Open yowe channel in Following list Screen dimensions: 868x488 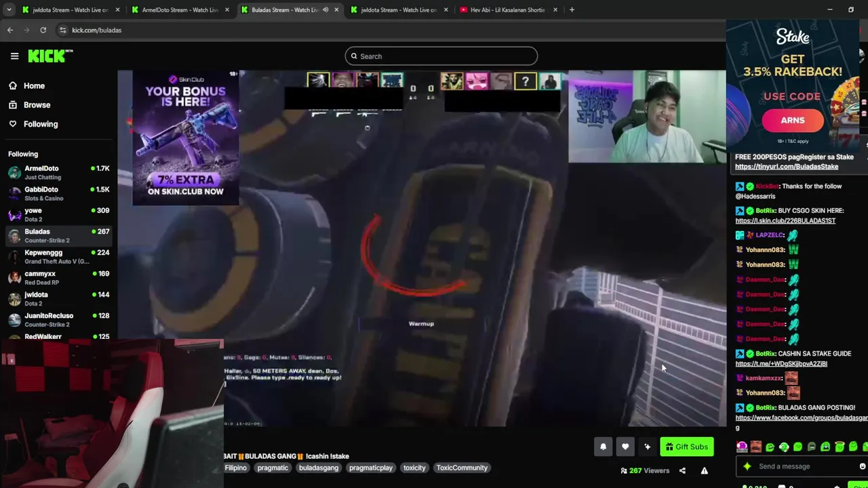(59, 214)
